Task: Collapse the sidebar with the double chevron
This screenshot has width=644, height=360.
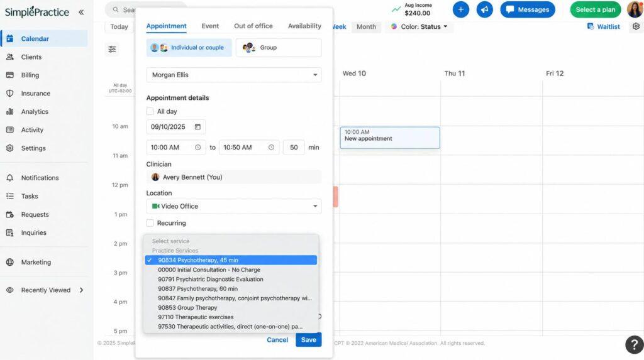Action: 81,13
